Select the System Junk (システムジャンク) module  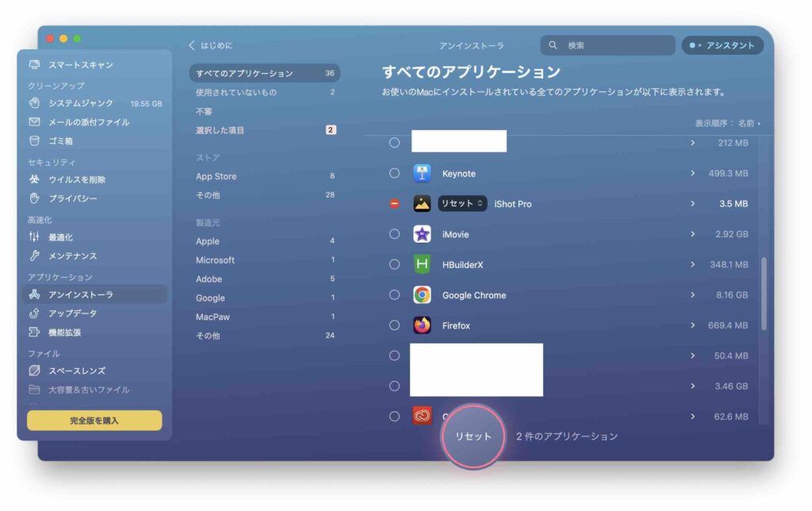click(x=80, y=103)
